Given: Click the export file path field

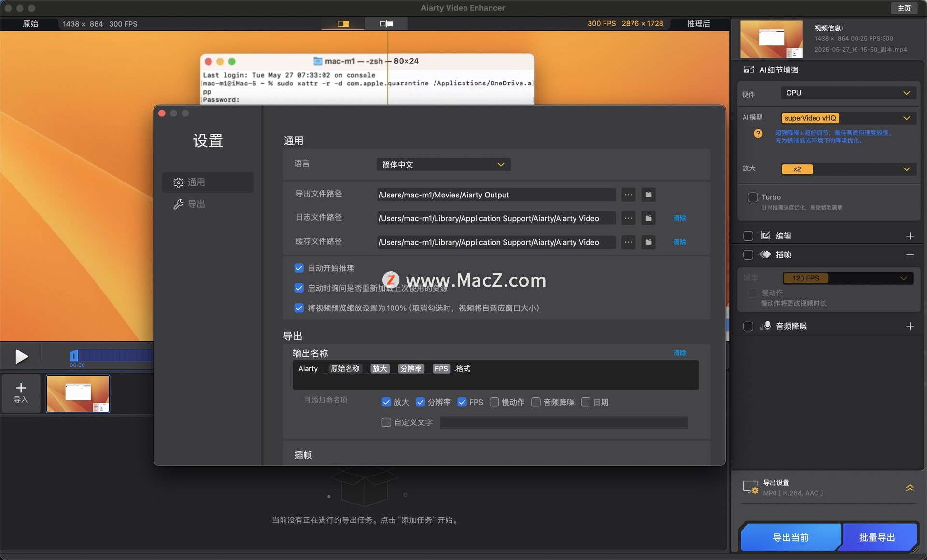Looking at the screenshot, I should point(496,195).
